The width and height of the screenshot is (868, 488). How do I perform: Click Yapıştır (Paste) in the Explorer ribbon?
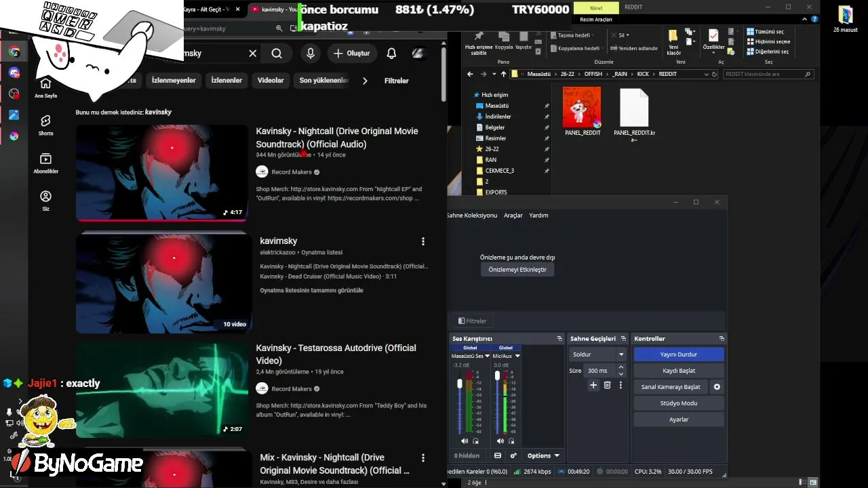(x=523, y=41)
